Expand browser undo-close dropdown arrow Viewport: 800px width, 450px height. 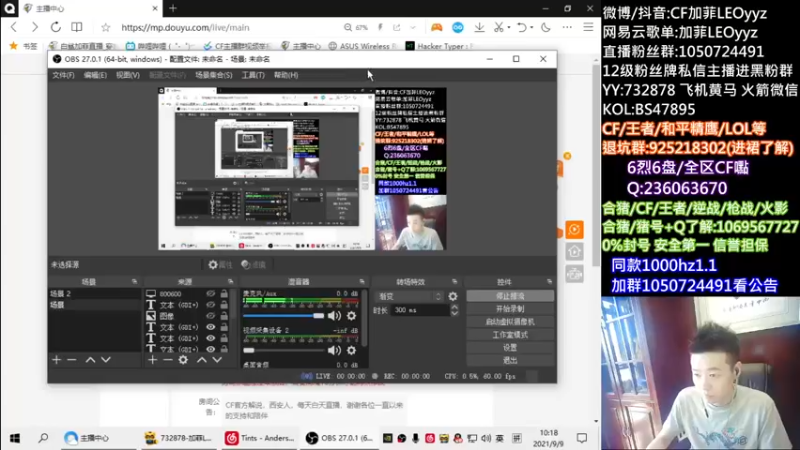tap(531, 27)
